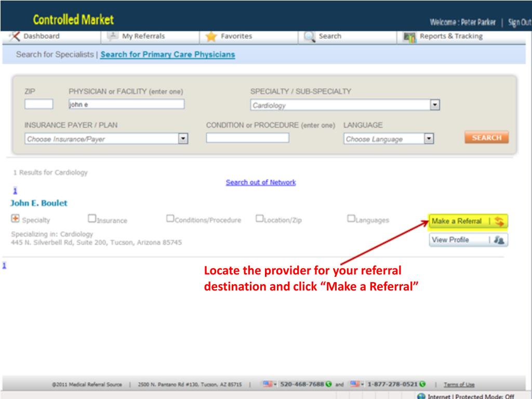Click page 1 link below results
Screen dimensions: 532x399
pyautogui.click(x=4, y=265)
